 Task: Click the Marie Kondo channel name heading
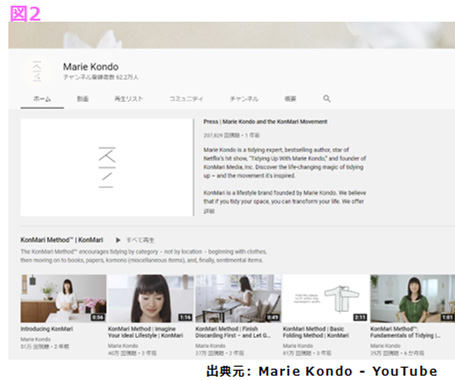[x=91, y=67]
